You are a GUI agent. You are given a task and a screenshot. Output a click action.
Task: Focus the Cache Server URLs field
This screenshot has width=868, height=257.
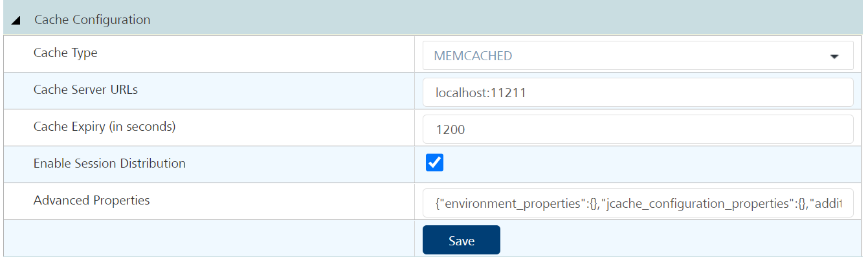pos(638,93)
